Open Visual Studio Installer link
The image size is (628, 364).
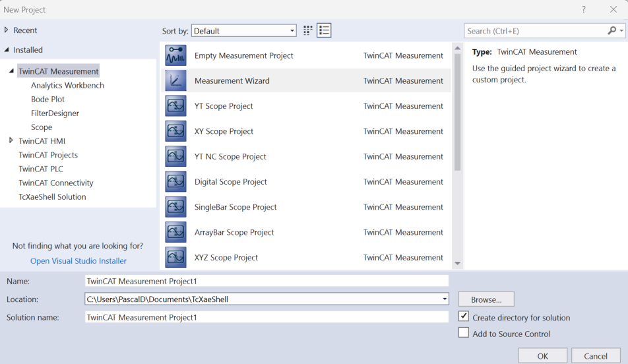point(78,260)
